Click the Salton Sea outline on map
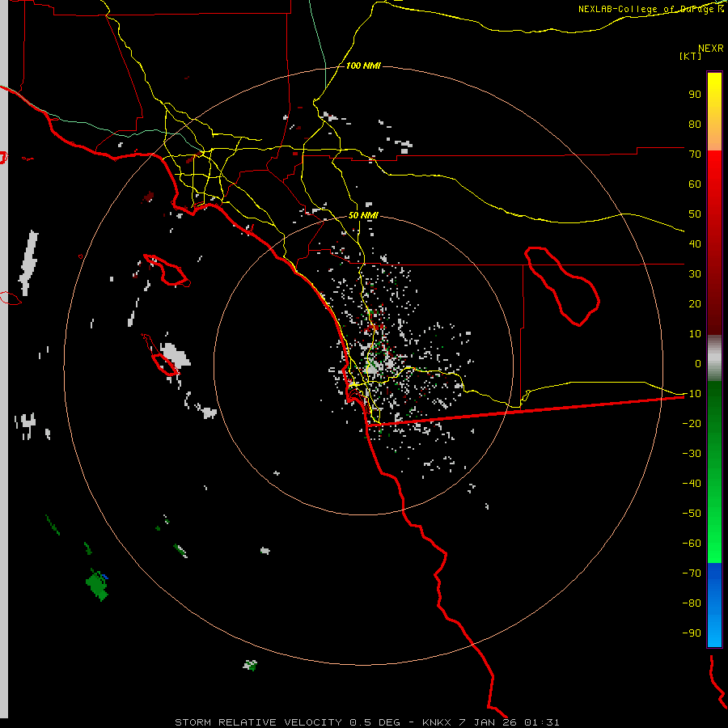This screenshot has width=728, height=728. click(562, 286)
